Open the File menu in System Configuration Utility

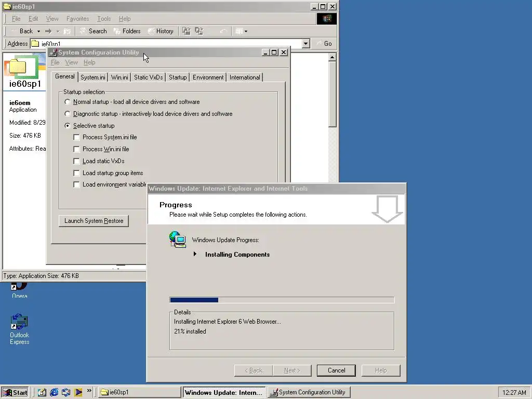click(x=55, y=62)
